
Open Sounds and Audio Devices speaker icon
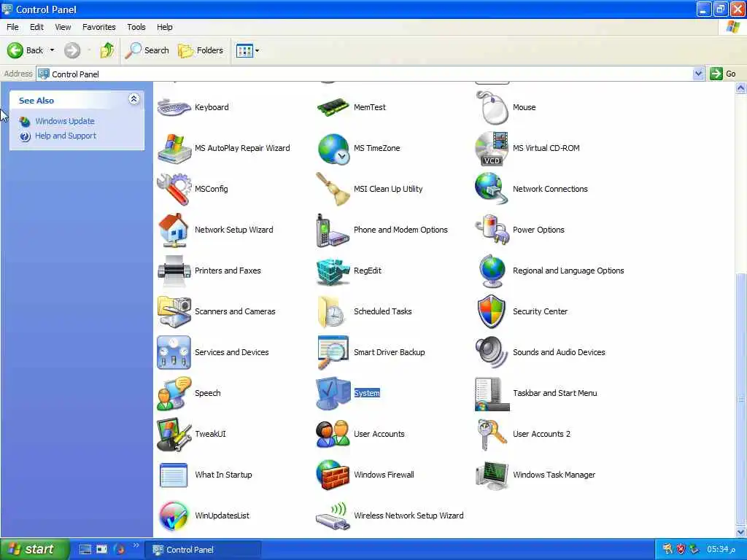tap(491, 352)
